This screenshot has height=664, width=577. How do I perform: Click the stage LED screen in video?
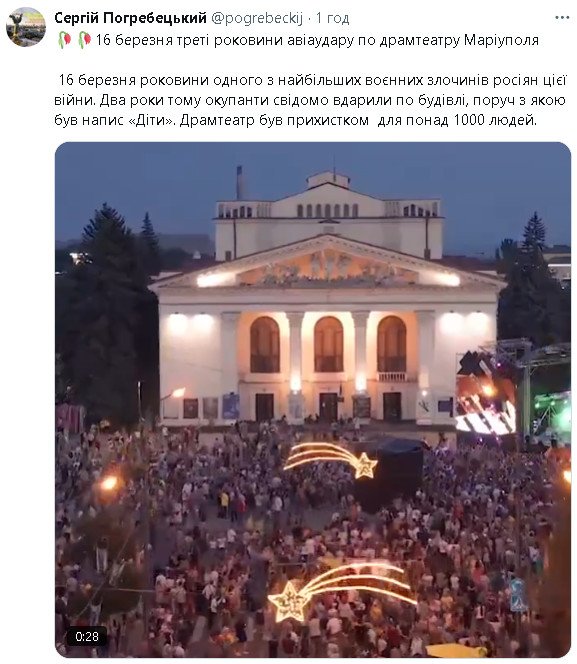coord(486,394)
